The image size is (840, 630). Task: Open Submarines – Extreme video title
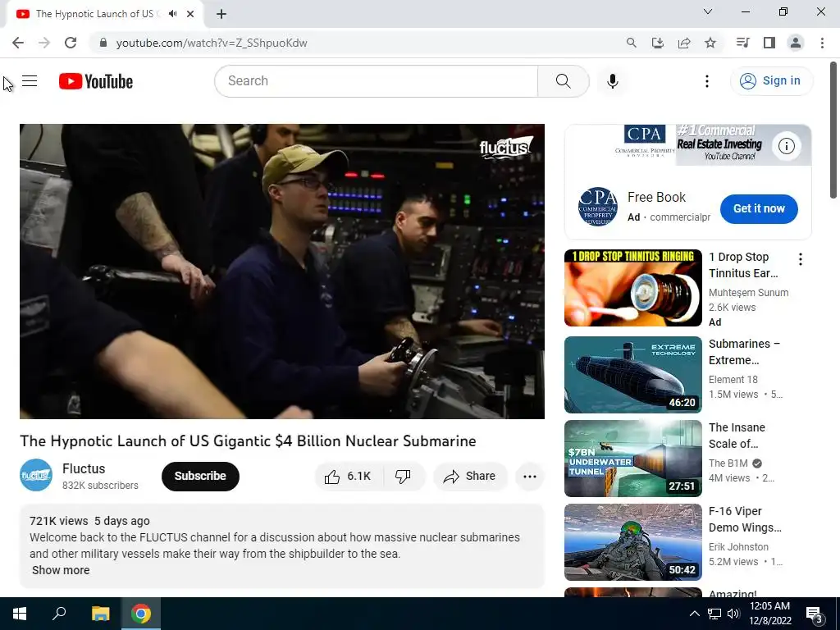point(744,352)
